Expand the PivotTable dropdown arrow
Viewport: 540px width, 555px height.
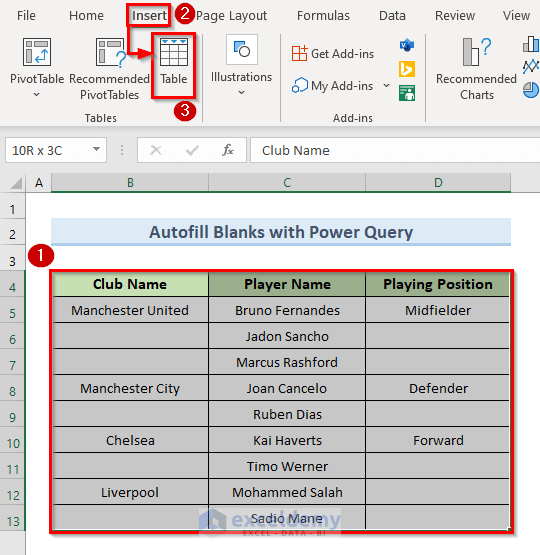[x=37, y=95]
